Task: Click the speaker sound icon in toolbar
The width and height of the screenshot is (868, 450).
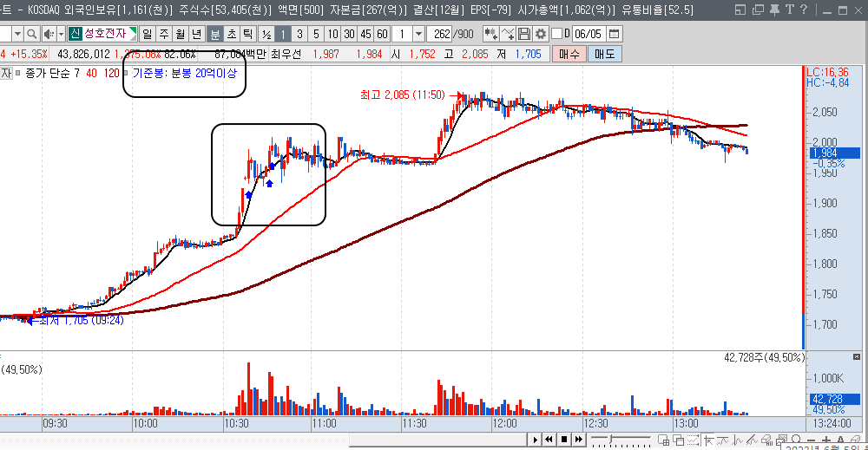Action: click(49, 35)
